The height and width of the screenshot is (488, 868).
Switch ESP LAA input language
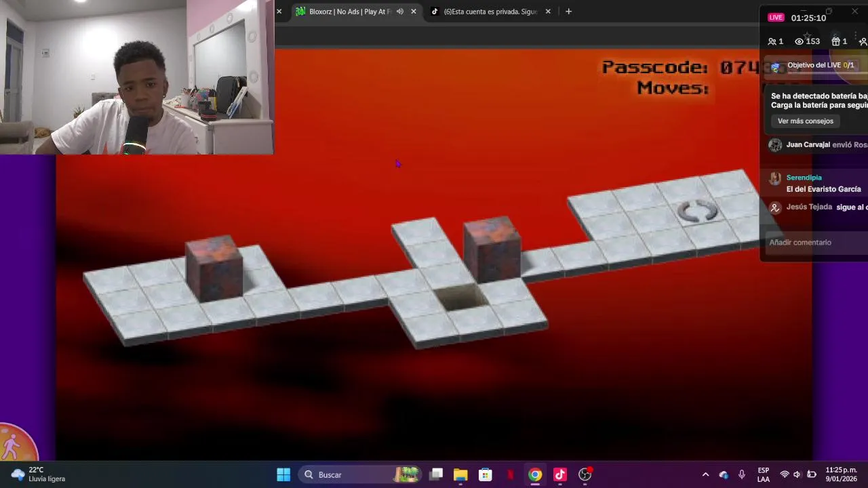[x=764, y=474]
